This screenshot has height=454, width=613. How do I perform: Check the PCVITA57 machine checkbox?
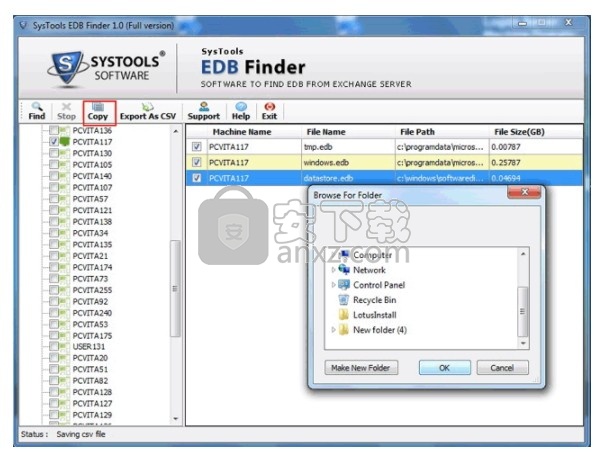(54, 199)
